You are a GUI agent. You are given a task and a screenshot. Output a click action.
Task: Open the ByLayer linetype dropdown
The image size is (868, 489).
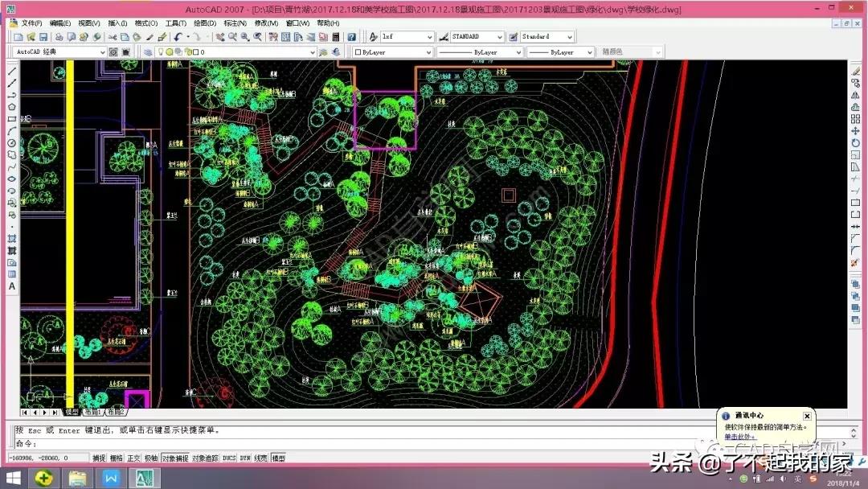pyautogui.click(x=479, y=52)
